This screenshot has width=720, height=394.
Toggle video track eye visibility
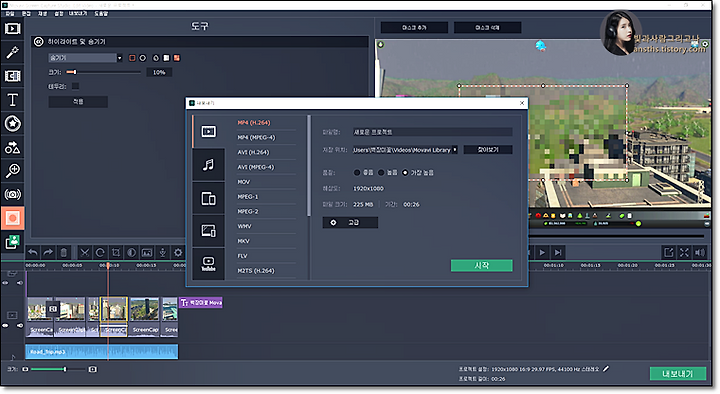coord(6,326)
